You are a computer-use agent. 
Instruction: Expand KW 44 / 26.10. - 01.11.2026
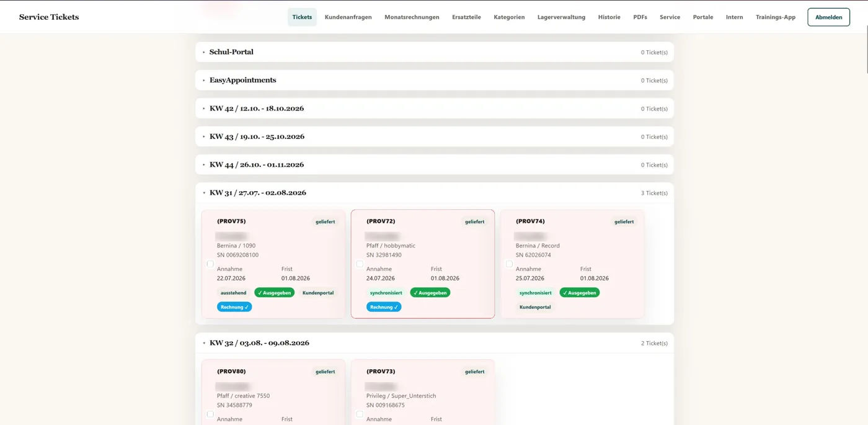click(x=434, y=164)
